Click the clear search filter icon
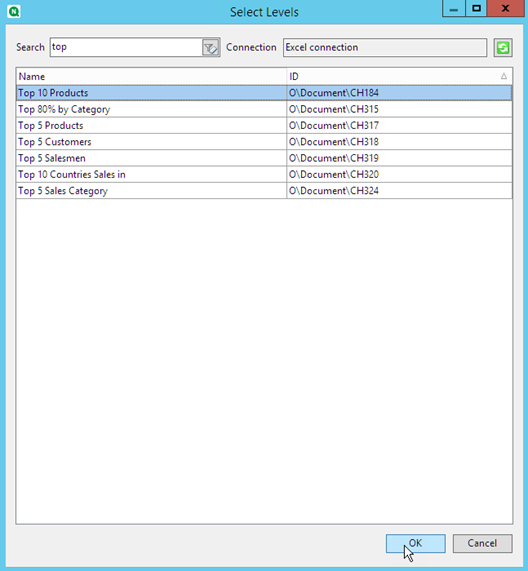Image resolution: width=528 pixels, height=571 pixels. 210,48
